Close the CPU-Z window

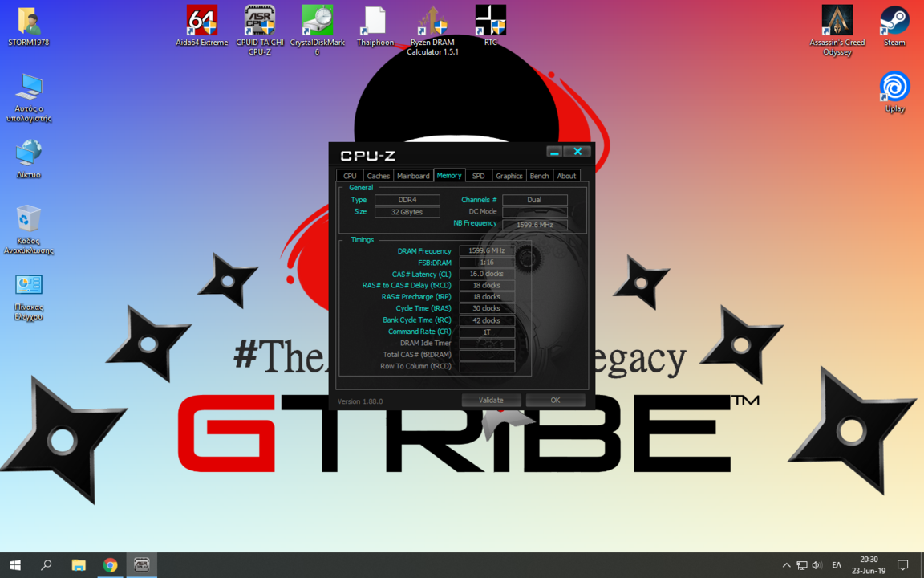point(577,152)
